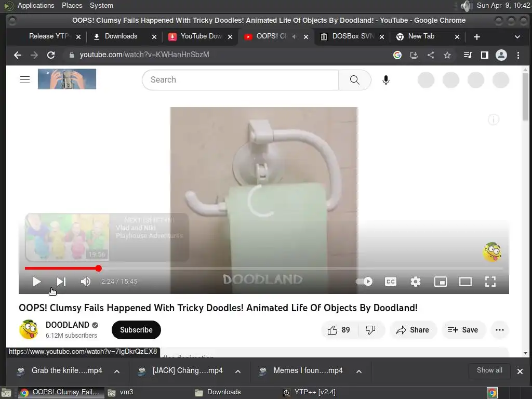The image size is (532, 399).
Task: Save the video to a playlist
Action: click(463, 330)
